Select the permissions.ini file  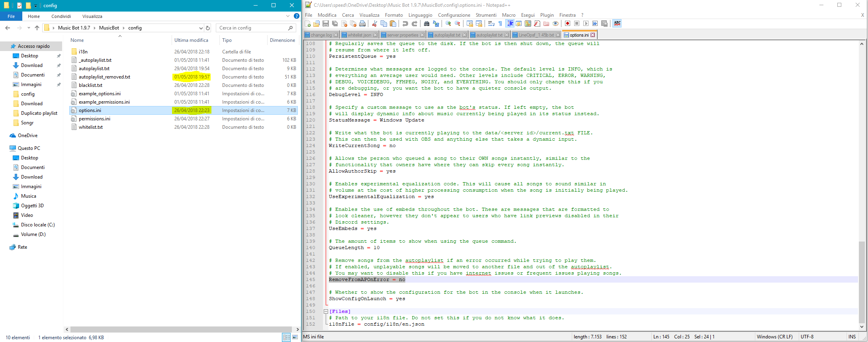[94, 119]
